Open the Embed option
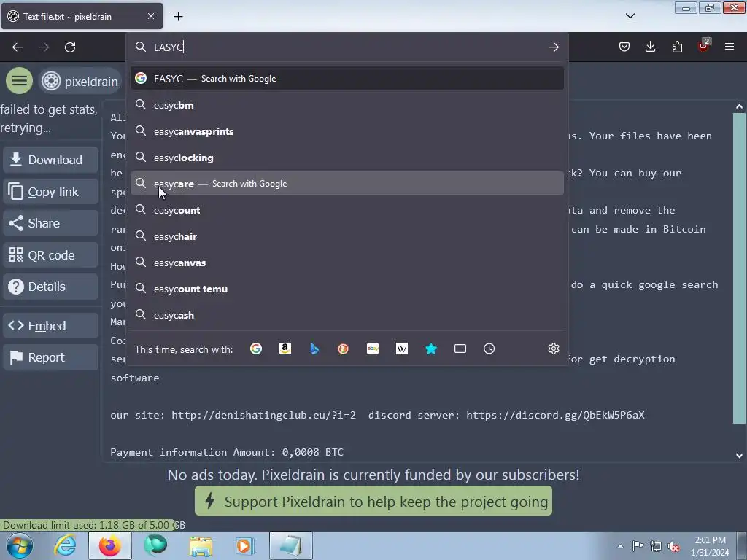747x560 pixels. tap(51, 326)
